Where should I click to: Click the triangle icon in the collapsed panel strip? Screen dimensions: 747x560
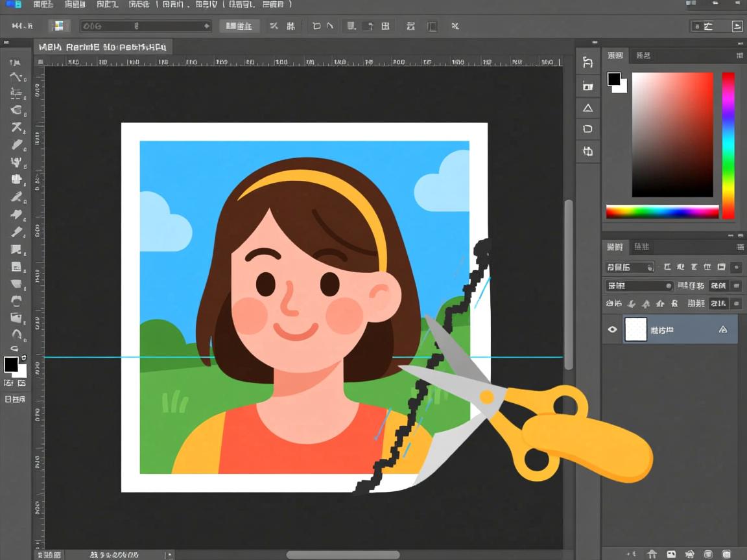(587, 108)
